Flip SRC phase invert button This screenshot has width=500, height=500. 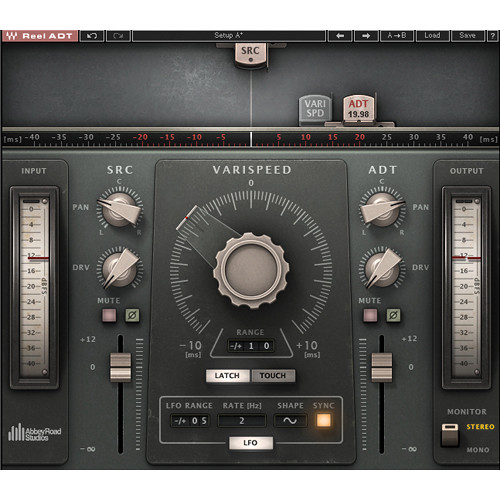[132, 315]
